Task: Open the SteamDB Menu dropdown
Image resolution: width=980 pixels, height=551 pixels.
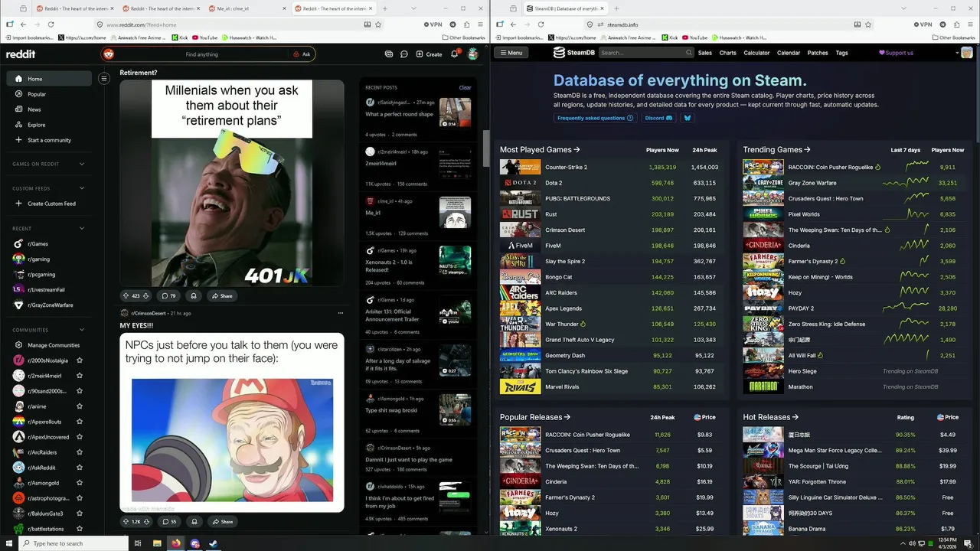Action: pyautogui.click(x=511, y=53)
